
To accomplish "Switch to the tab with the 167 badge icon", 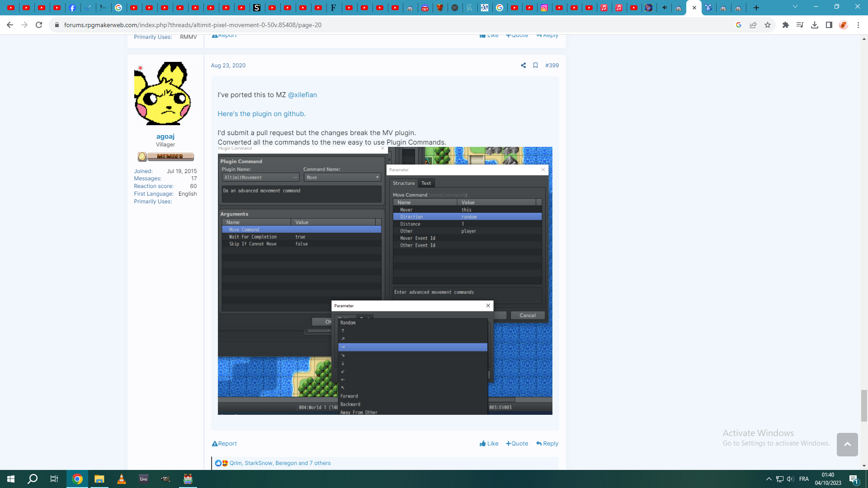I will click(425, 8).
